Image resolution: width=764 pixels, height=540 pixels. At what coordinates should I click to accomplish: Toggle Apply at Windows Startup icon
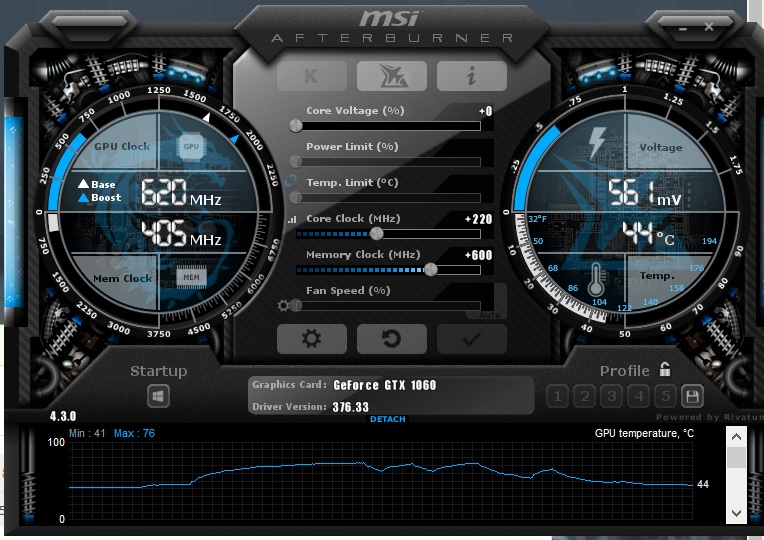[x=158, y=396]
